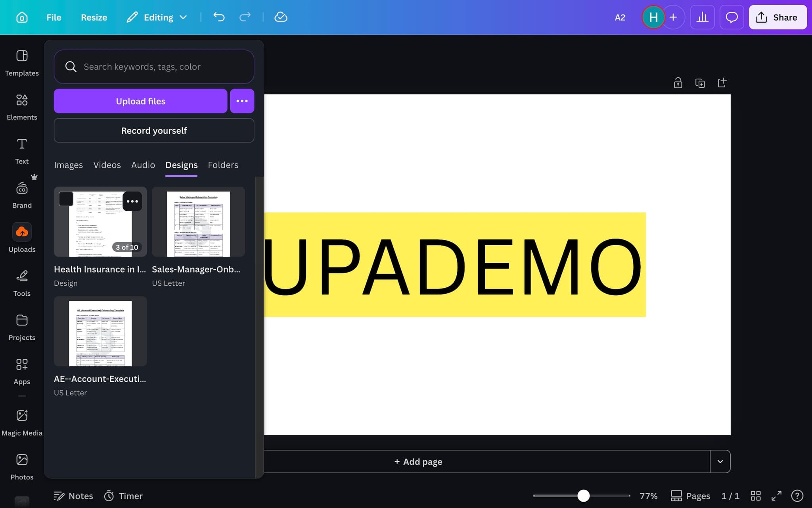Expand the Add page chevron
This screenshot has height=508, width=812.
[x=720, y=462]
